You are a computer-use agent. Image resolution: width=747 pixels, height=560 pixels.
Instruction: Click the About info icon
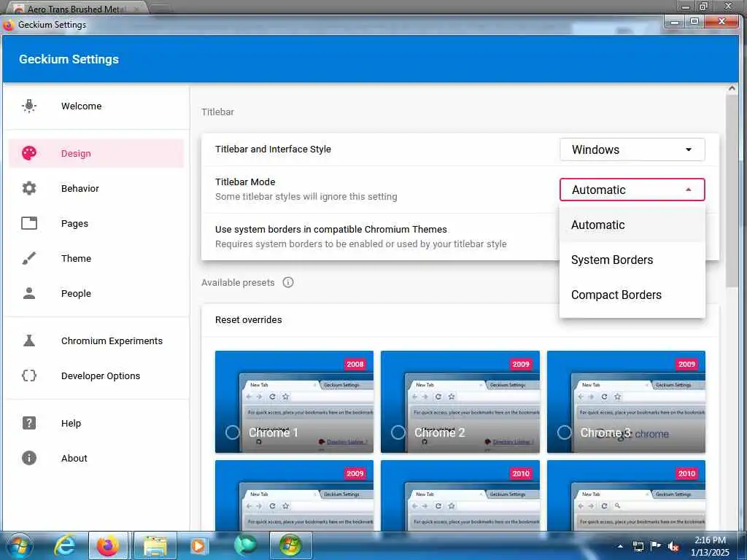coord(29,458)
